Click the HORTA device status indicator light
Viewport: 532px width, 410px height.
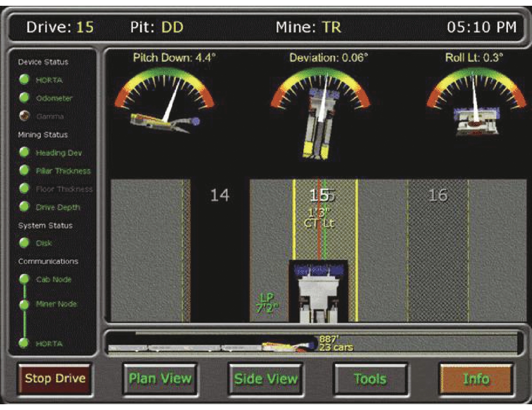(x=25, y=80)
